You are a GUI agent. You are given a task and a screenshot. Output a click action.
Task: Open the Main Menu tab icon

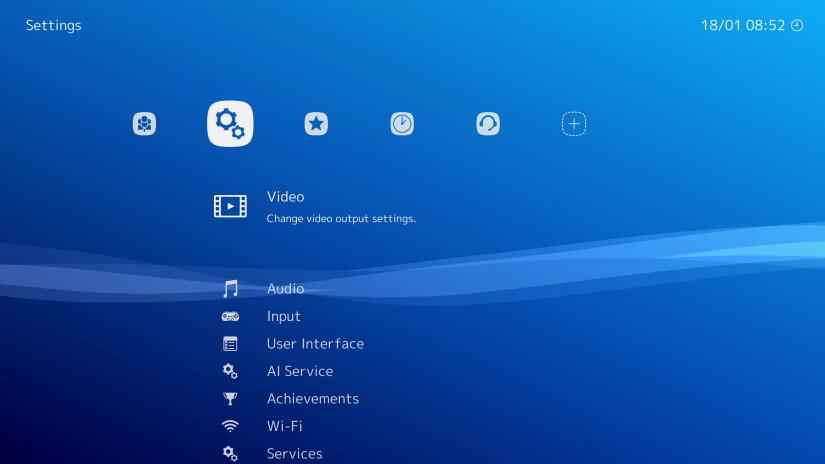click(144, 124)
